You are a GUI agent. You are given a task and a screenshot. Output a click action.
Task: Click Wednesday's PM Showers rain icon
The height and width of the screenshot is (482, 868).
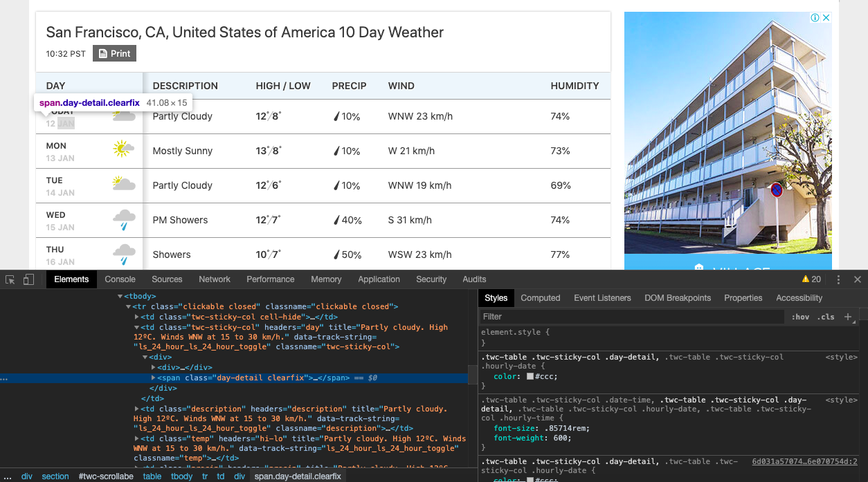coord(123,219)
